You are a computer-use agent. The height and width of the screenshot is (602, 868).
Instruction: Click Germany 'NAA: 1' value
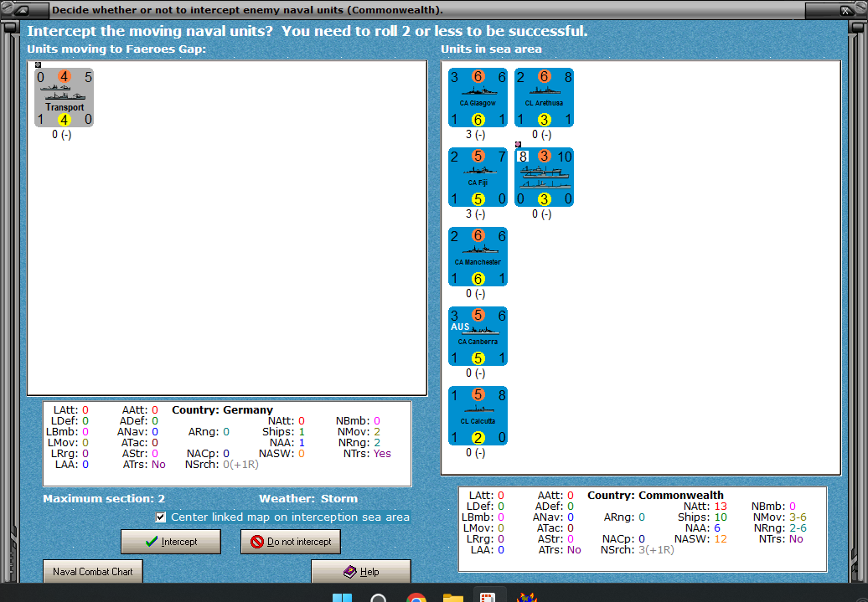tap(287, 443)
